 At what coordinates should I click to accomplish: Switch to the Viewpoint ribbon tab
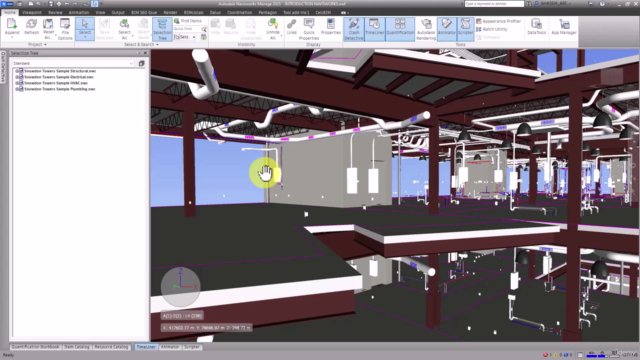(32, 12)
